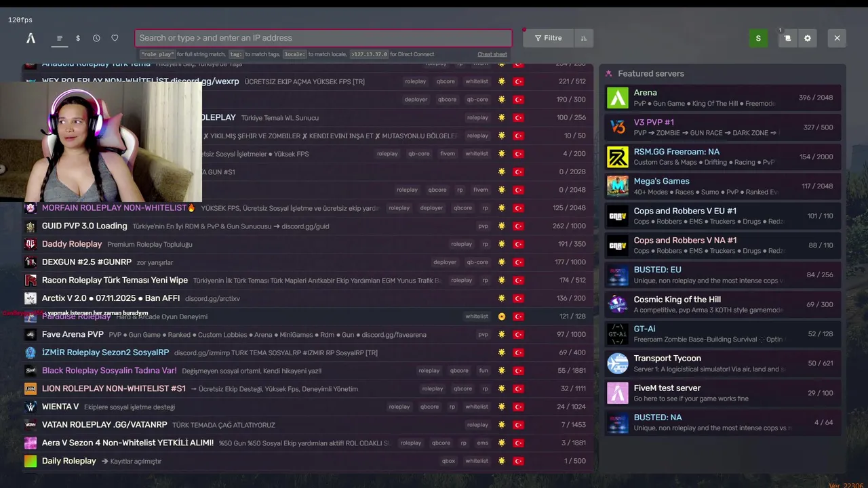Click the Mega's Games server logo

tap(618, 186)
